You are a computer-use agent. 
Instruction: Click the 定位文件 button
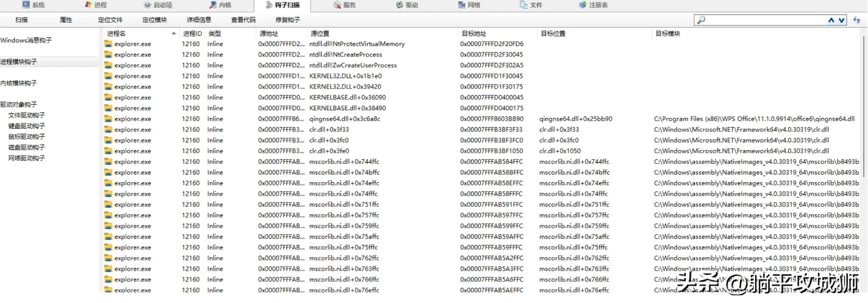(110, 20)
